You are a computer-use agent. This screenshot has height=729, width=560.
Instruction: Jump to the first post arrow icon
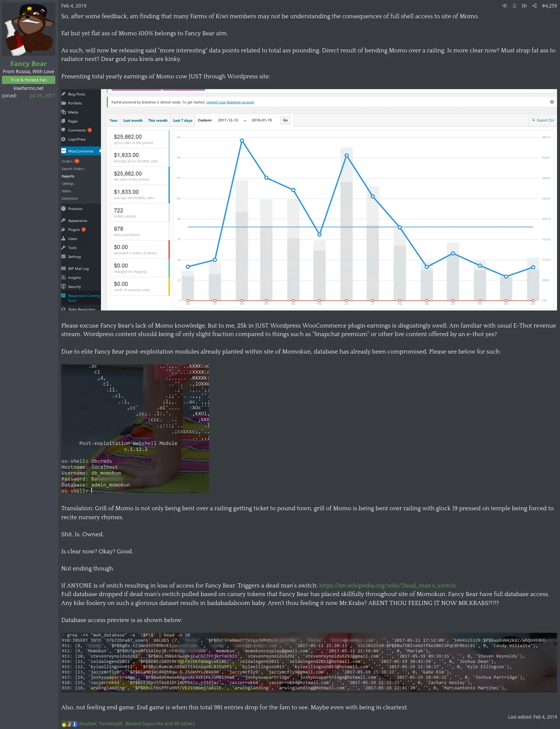[504, 6]
